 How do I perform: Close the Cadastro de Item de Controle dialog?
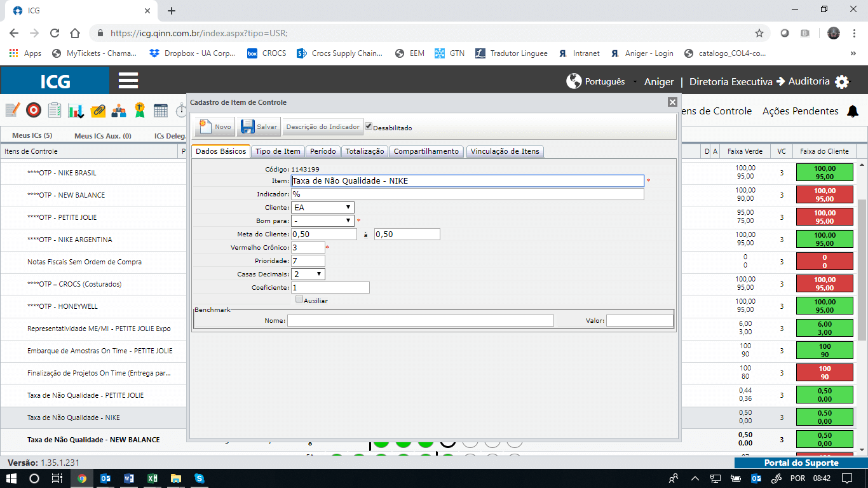672,102
